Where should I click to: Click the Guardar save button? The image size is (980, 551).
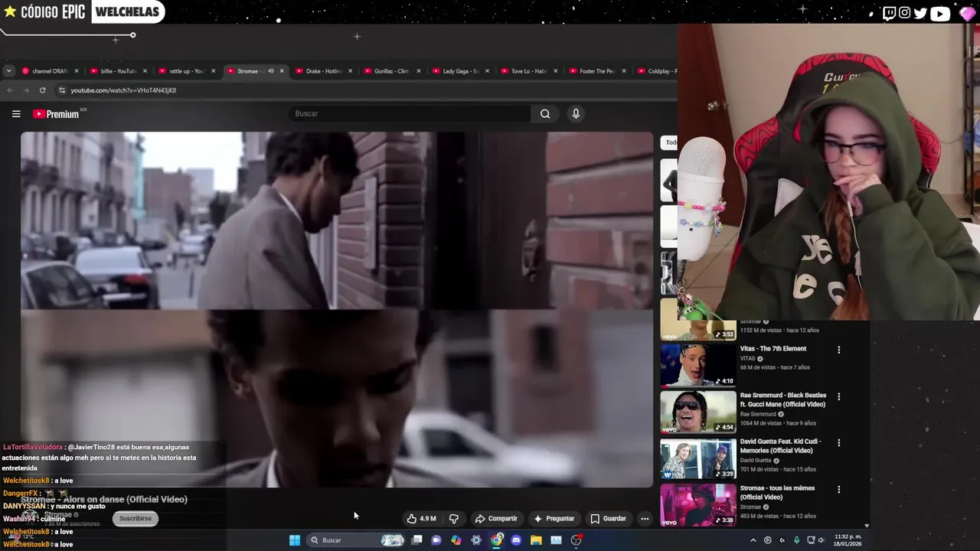pyautogui.click(x=608, y=519)
